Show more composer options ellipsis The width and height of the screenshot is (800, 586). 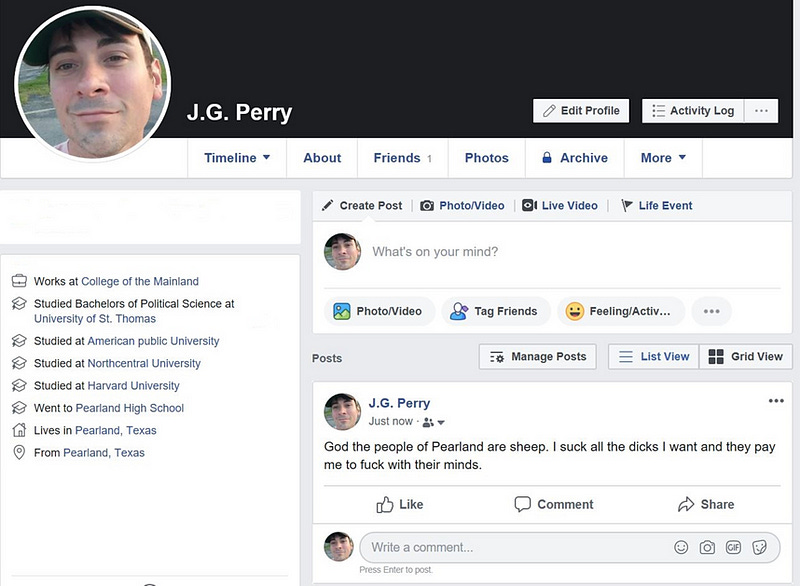pyautogui.click(x=711, y=311)
